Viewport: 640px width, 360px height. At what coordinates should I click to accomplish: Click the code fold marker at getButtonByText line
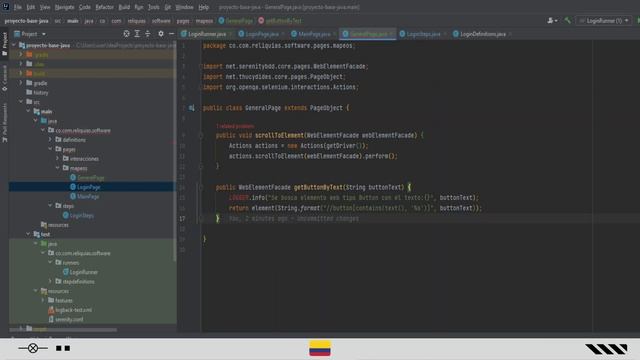point(201,187)
